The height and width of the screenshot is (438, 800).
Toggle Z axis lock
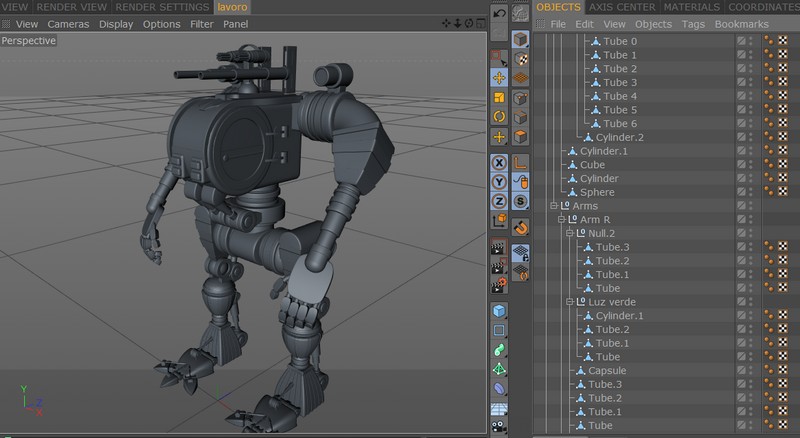pyautogui.click(x=498, y=201)
